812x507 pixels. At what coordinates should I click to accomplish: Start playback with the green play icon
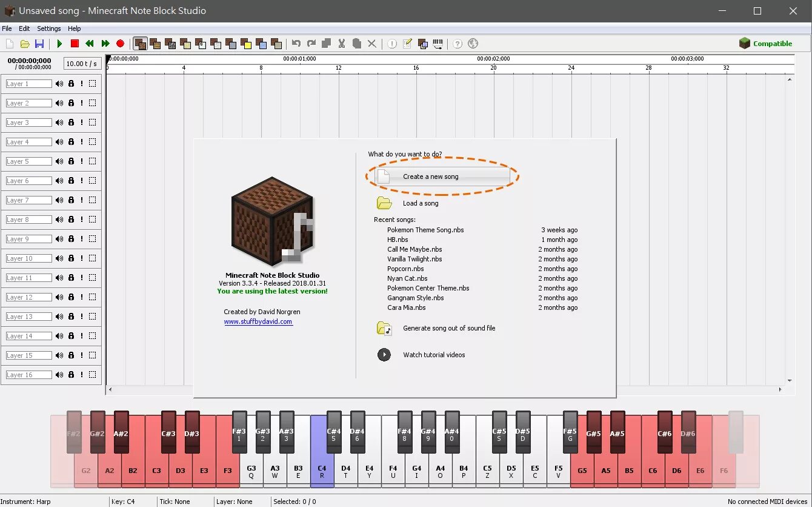click(59, 44)
